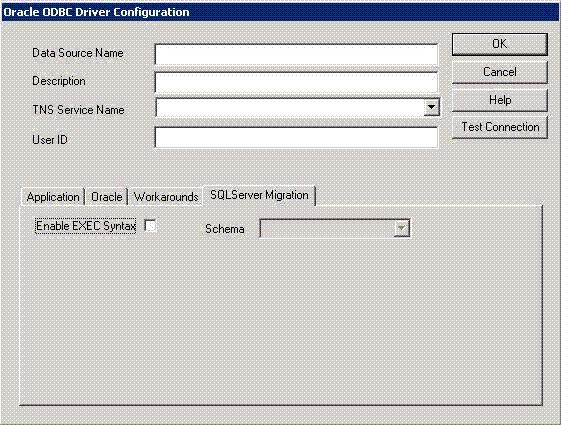Click the Schema label text
This screenshot has width=561, height=425.
(x=225, y=229)
